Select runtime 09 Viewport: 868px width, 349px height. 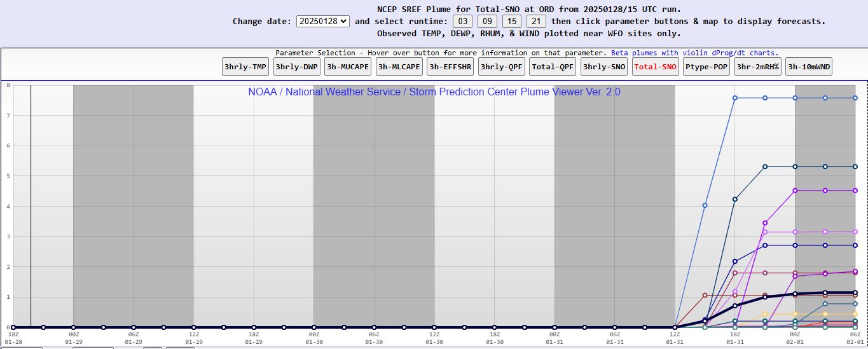[x=487, y=21]
